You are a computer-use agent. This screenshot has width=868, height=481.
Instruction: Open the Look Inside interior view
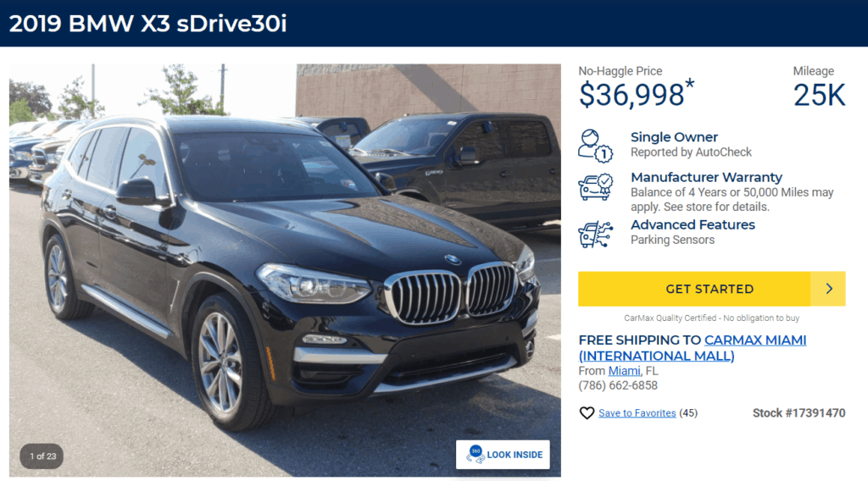(x=503, y=455)
